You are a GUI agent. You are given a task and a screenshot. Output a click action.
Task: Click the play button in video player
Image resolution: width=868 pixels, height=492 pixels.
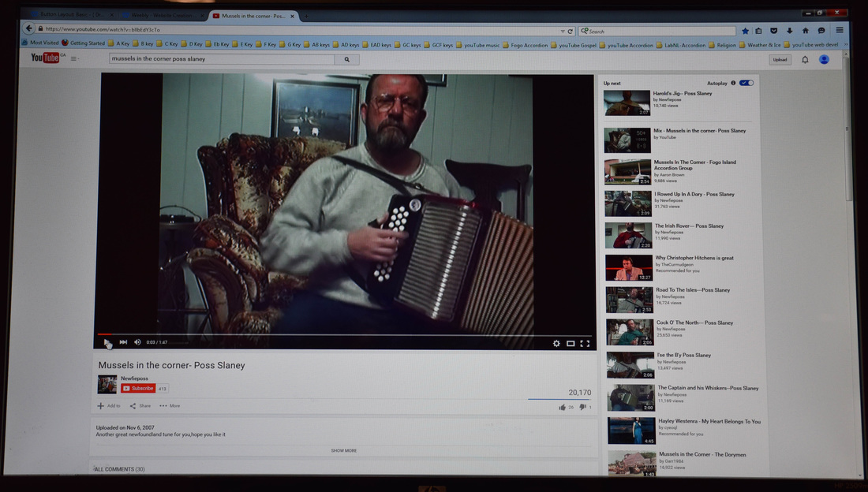point(107,342)
